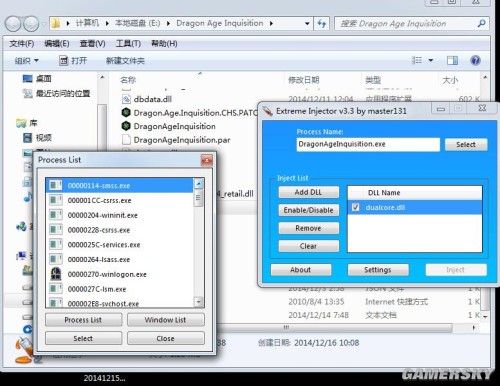Image resolution: width=500 pixels, height=386 pixels.
Task: Click the refresh icon beside address bar
Action: coord(322,24)
